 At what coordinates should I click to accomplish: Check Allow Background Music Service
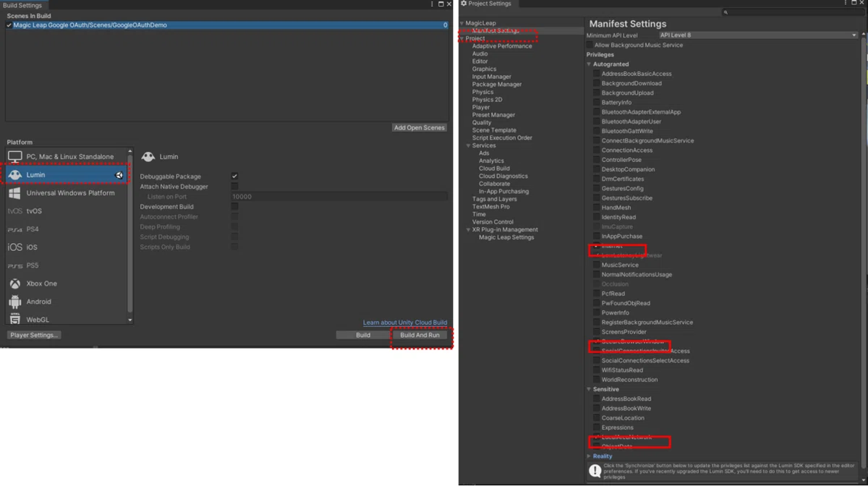pos(590,45)
